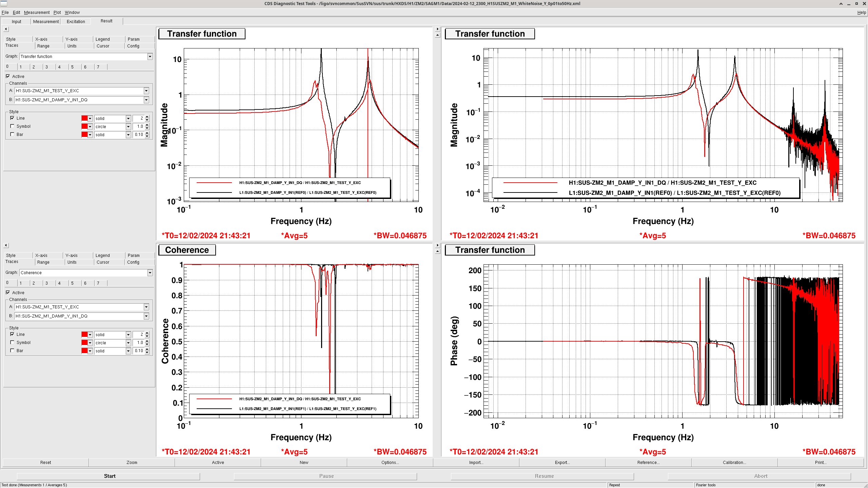This screenshot has height=488, width=868.
Task: Enable Bar checkbox in lower Style group
Action: (x=13, y=351)
